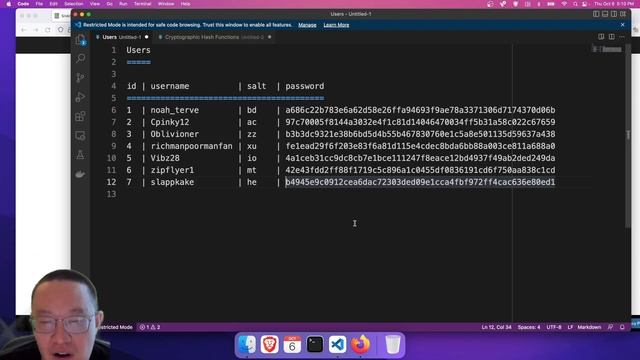Change indentation via Spaces: 4

(529, 327)
